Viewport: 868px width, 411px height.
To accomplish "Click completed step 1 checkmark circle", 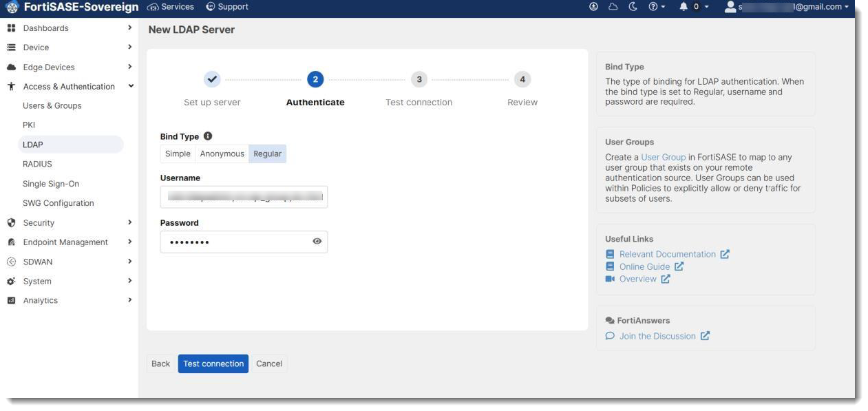I will (212, 79).
